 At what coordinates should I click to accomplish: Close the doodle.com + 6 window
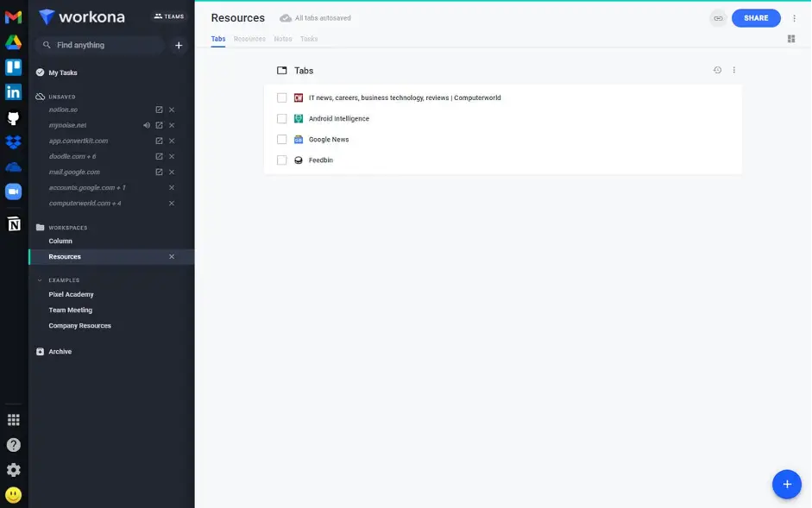172,156
